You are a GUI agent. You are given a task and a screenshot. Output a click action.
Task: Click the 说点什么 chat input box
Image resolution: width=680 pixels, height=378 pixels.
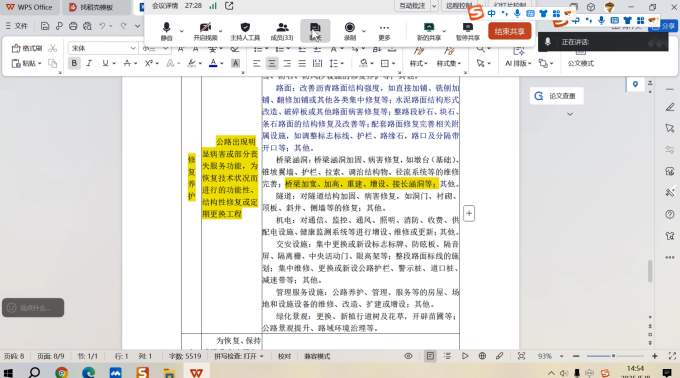click(x=33, y=308)
